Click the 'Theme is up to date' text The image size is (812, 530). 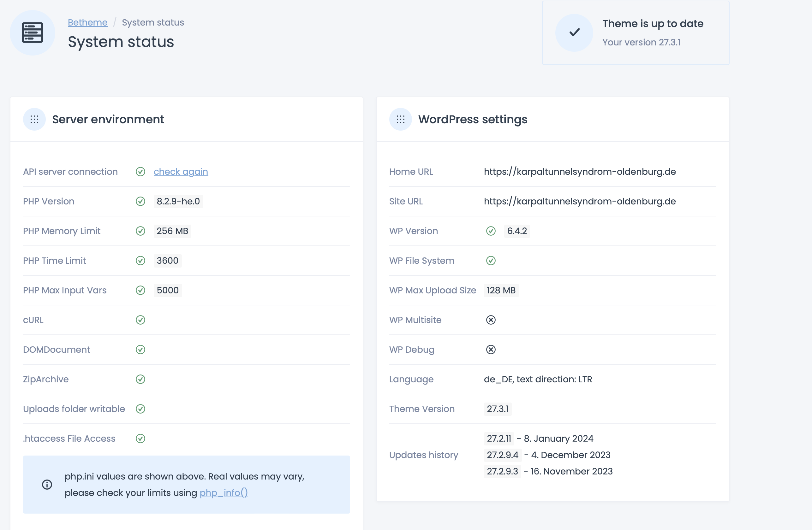click(653, 24)
